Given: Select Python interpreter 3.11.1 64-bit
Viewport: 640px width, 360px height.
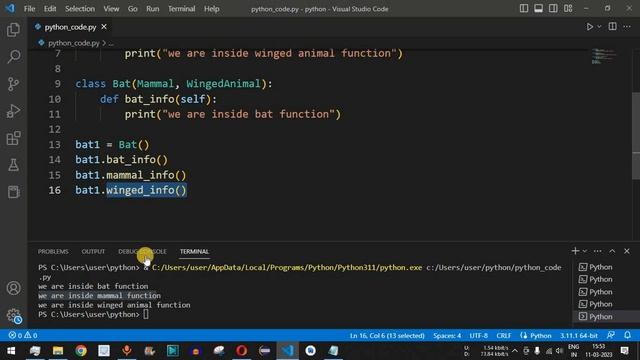Looking at the screenshot, I should pos(579,336).
